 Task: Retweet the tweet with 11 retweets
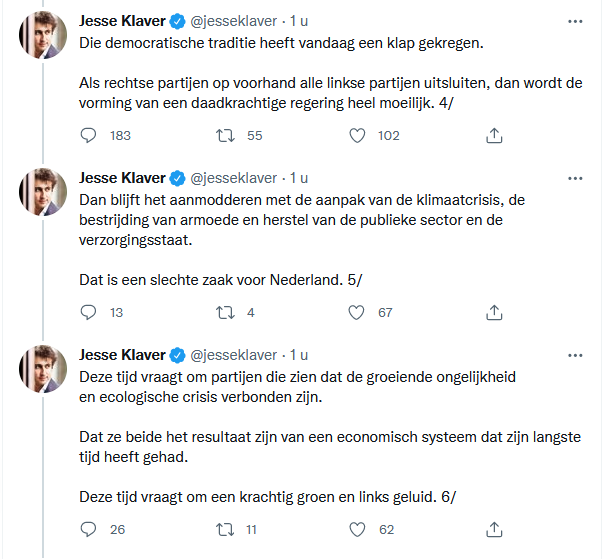click(225, 529)
